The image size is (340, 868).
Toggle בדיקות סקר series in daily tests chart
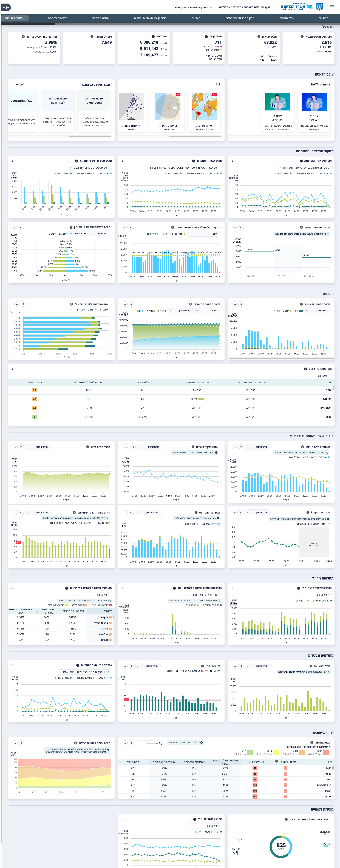tap(192, 524)
